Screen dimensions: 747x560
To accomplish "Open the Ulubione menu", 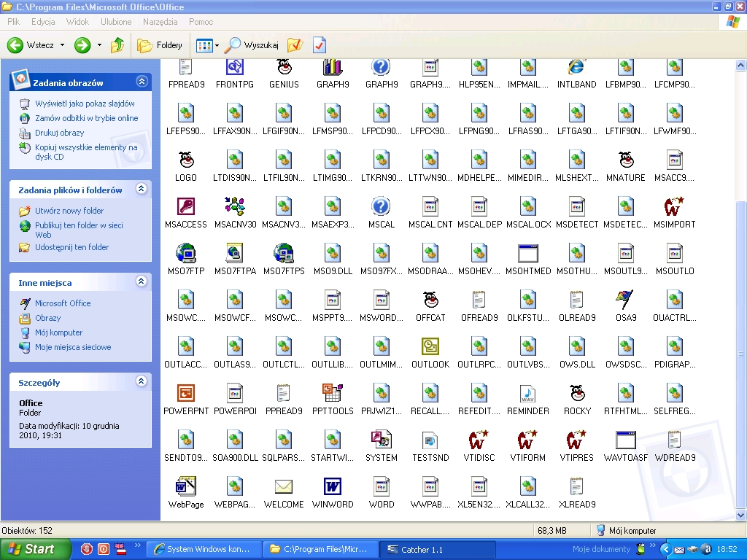I will 116,22.
